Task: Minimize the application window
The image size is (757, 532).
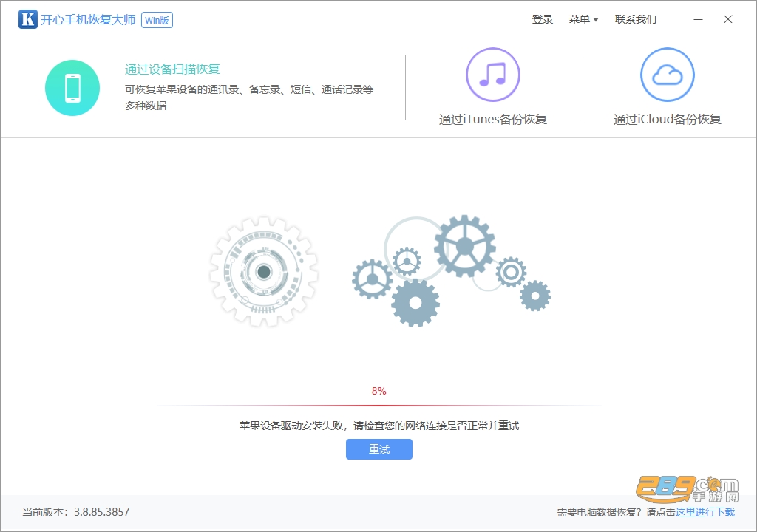Action: click(x=698, y=19)
